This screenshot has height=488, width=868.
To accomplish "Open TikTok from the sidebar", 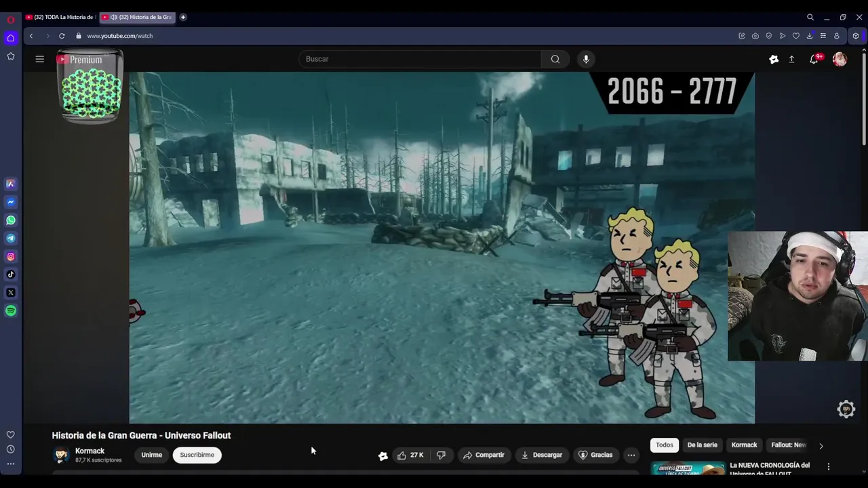I will click(x=11, y=274).
